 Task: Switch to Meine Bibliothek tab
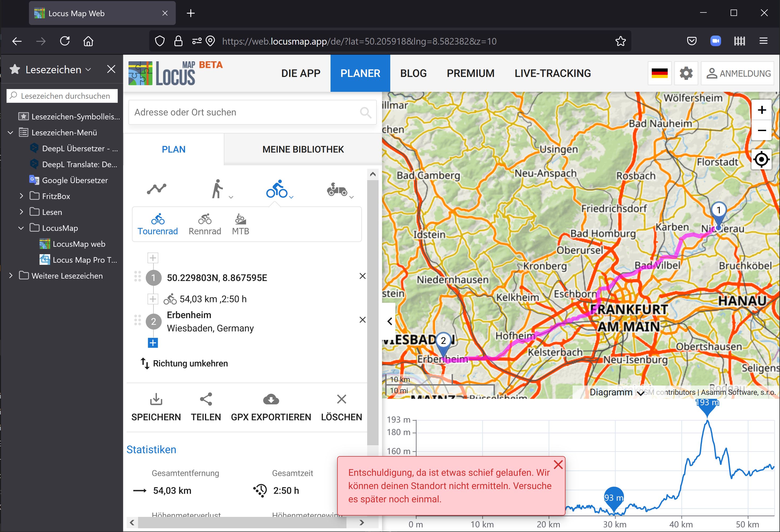(303, 149)
